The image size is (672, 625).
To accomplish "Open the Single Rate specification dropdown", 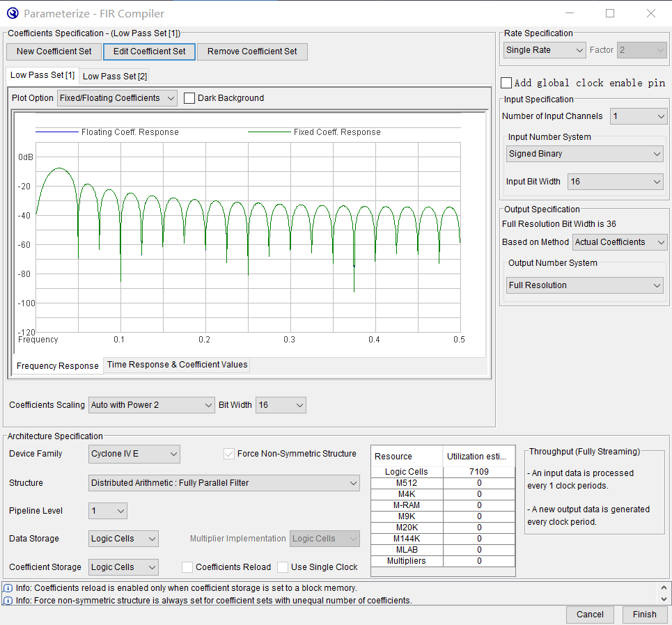I will coord(545,50).
